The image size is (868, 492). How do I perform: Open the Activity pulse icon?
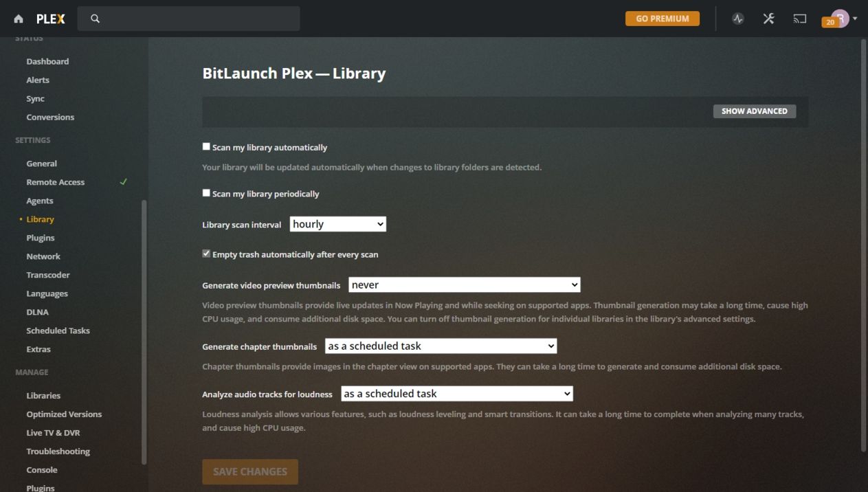click(738, 19)
